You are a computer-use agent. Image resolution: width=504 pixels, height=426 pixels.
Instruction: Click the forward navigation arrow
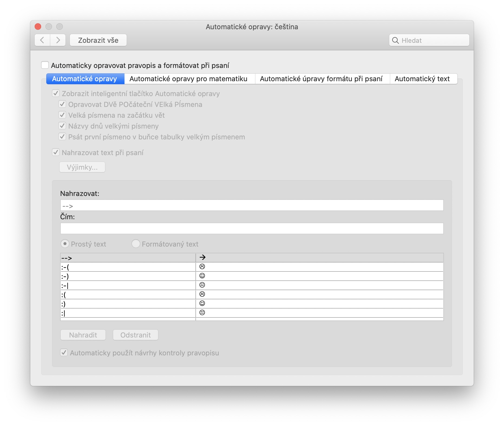[58, 40]
